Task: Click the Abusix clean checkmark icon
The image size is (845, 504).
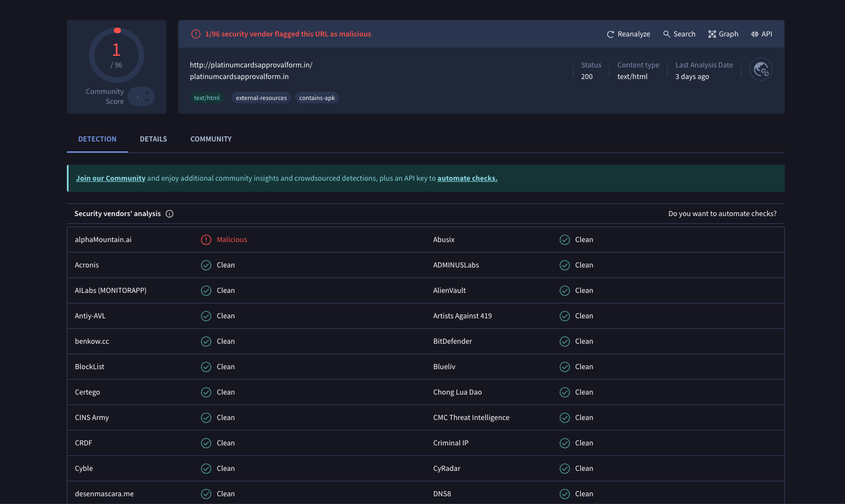Action: [565, 240]
